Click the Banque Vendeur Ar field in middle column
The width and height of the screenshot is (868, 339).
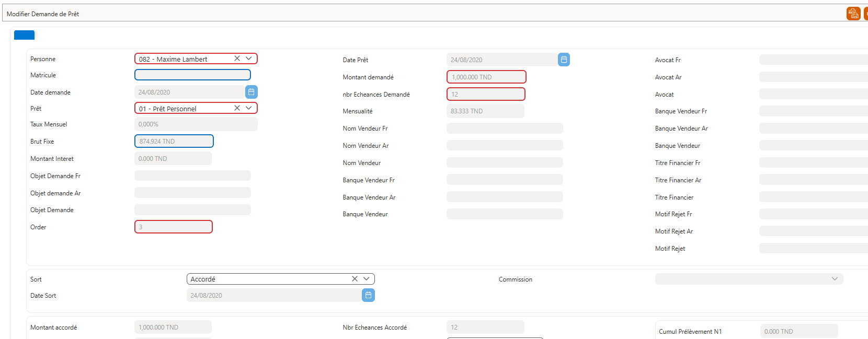505,197
